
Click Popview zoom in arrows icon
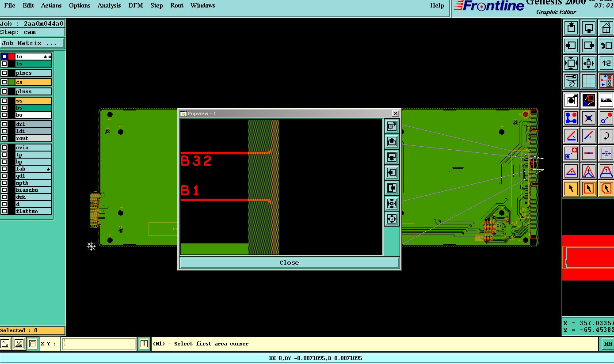[392, 203]
